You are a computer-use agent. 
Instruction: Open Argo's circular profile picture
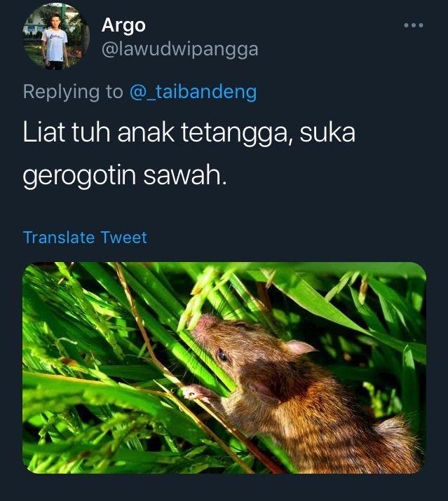[55, 36]
